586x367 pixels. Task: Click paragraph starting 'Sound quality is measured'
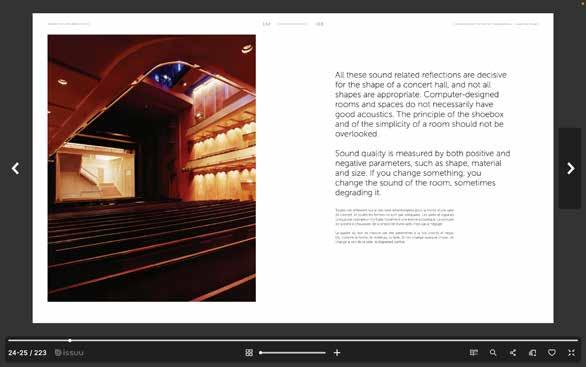(422, 173)
